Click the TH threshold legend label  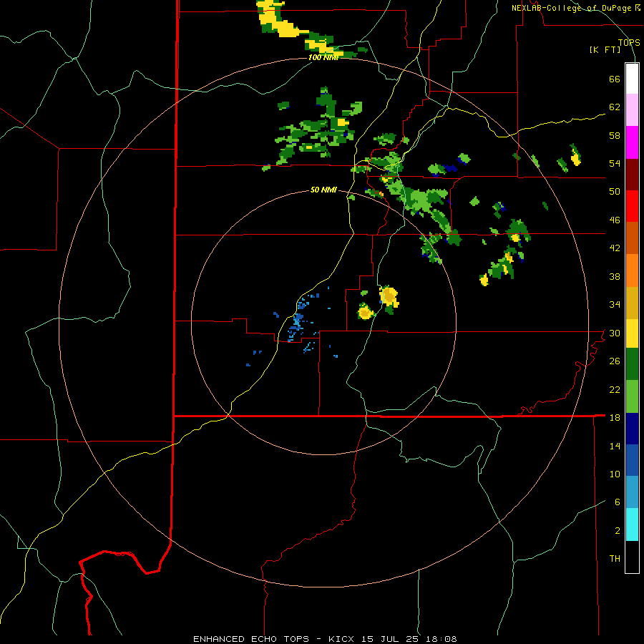615,558
